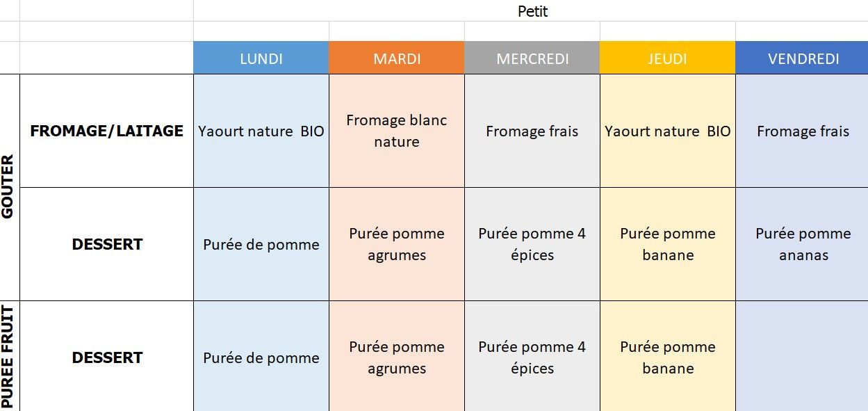This screenshot has width=868, height=411.
Task: Select Gouter's Purée pomme banane cell
Action: click(668, 244)
